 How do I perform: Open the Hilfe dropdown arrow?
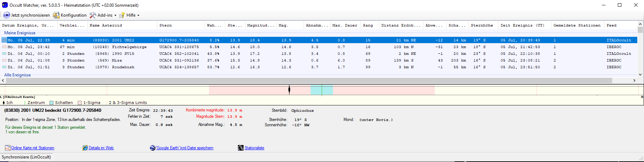pyautogui.click(x=138, y=16)
